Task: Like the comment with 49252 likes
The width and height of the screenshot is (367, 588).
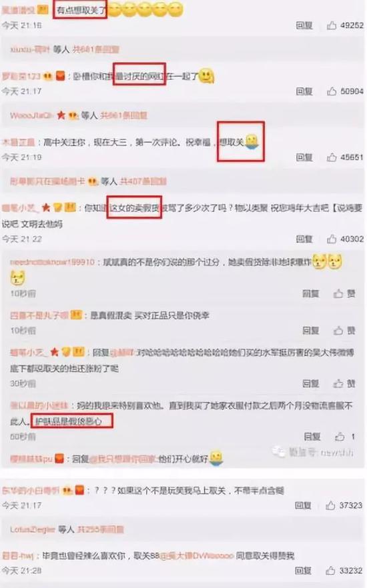Action: (x=332, y=25)
